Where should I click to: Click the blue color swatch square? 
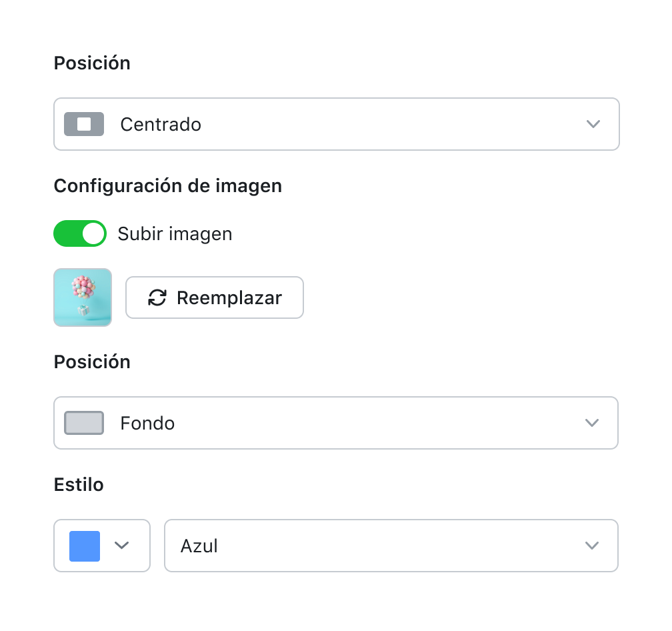pyautogui.click(x=85, y=546)
